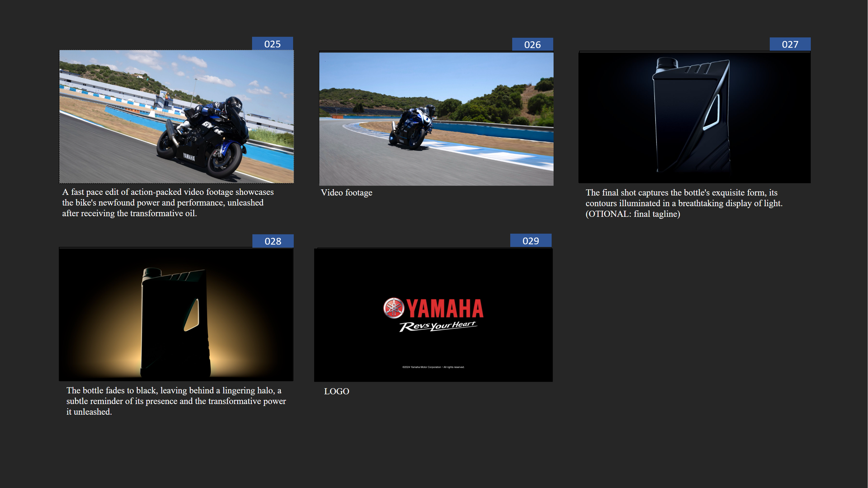Click the 'LOGO' caption text
The height and width of the screenshot is (488, 868).
(336, 391)
